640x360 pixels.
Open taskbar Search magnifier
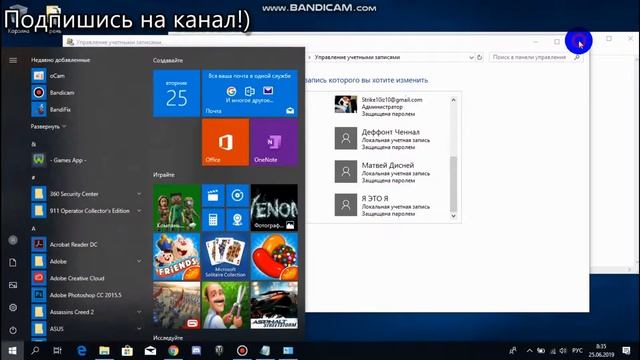point(35,351)
